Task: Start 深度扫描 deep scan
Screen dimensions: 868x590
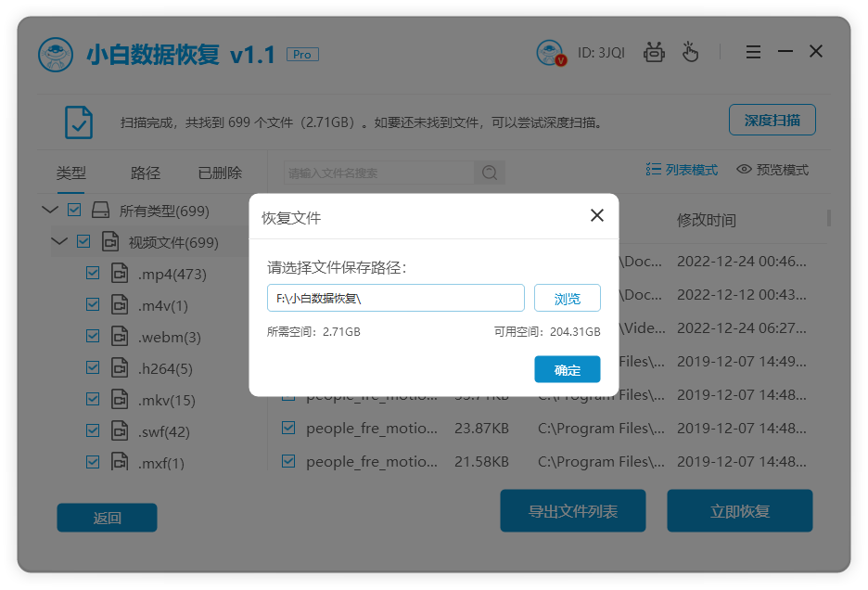Action: click(772, 120)
